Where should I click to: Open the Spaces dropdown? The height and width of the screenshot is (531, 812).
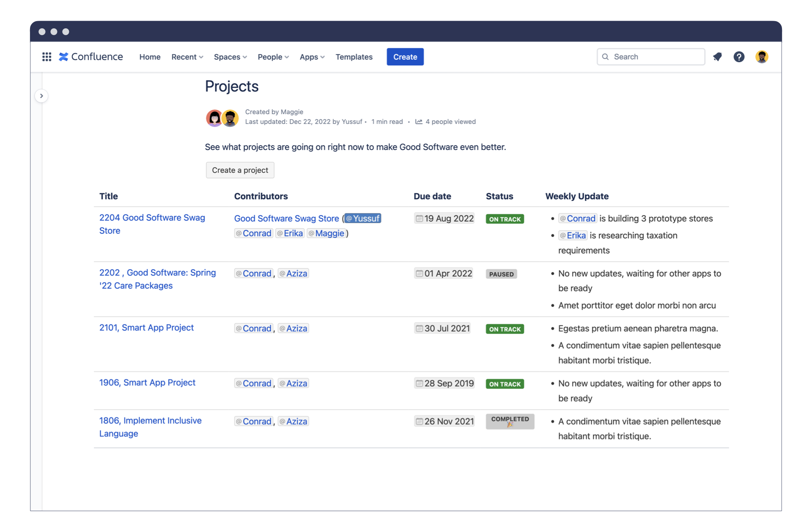click(230, 57)
